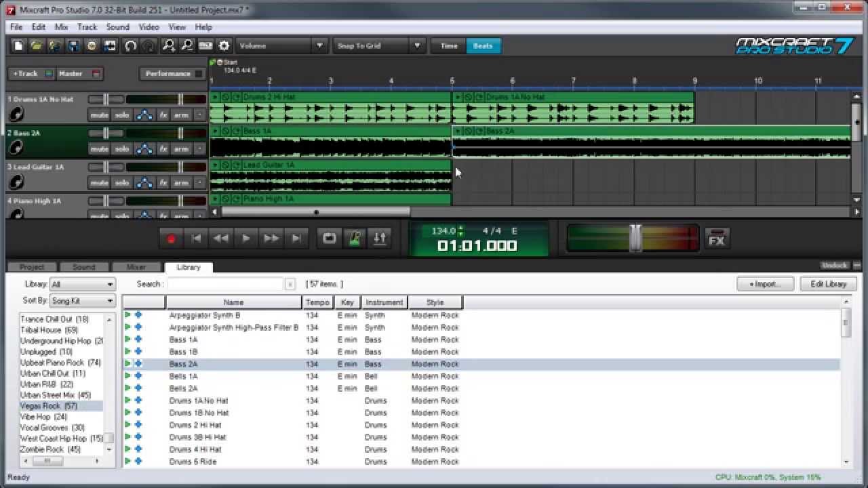
Task: Solo the Bass 2A track
Action: click(x=122, y=148)
